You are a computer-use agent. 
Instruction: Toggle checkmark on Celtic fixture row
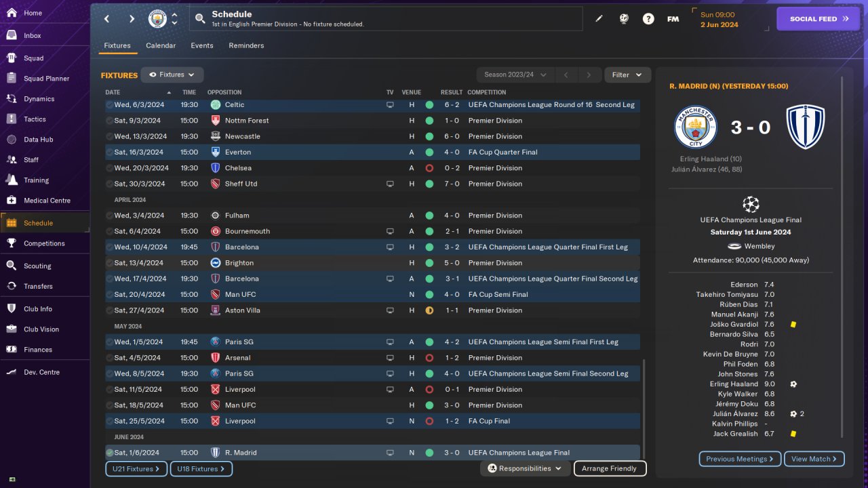109,104
